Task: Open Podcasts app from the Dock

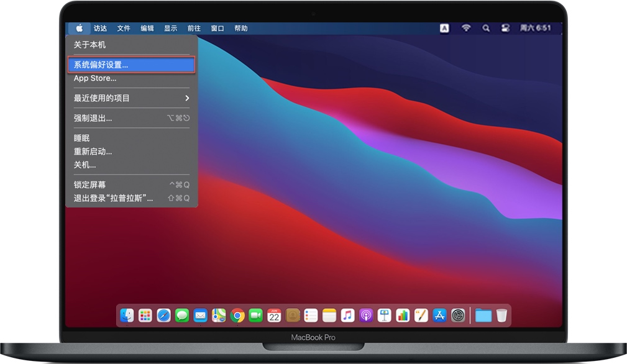Action: 366,316
